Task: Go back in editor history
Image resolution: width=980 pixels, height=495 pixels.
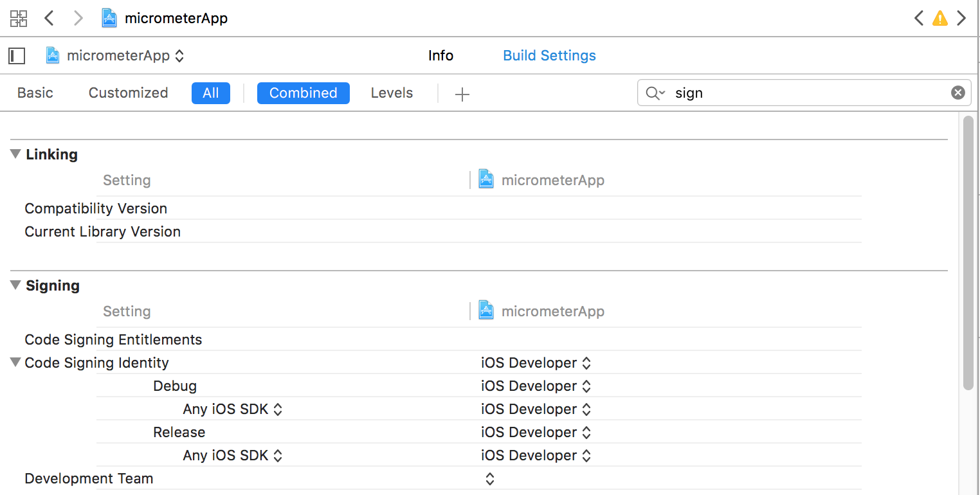Action: coord(49,18)
